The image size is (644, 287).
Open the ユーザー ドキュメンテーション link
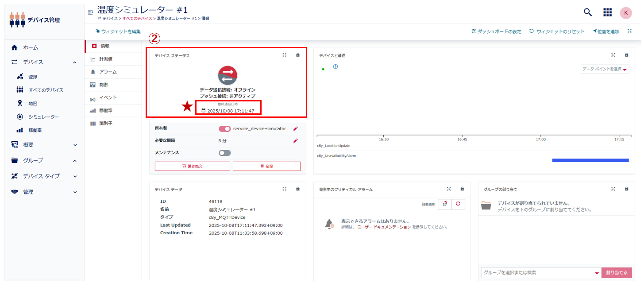tap(384, 227)
